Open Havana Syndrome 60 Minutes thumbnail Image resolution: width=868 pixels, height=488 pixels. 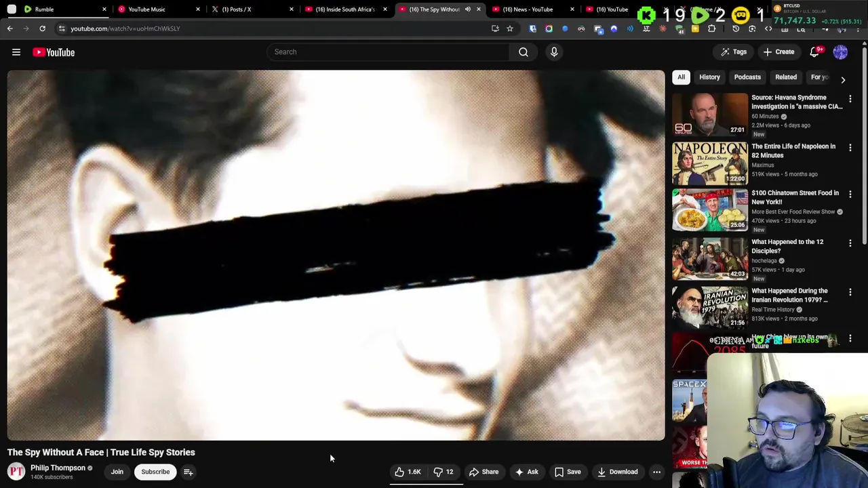click(x=710, y=115)
